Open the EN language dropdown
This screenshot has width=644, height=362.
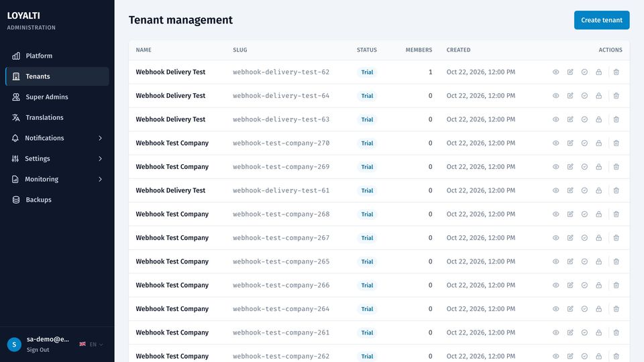91,345
